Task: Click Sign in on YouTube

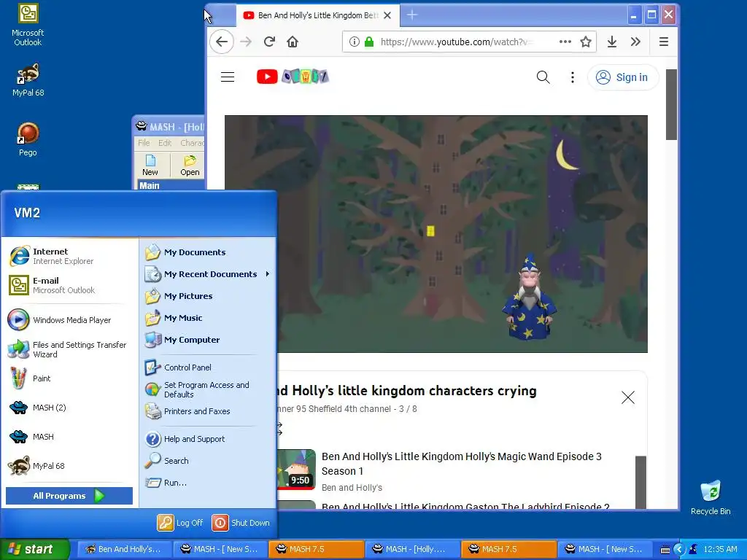Action: click(623, 77)
